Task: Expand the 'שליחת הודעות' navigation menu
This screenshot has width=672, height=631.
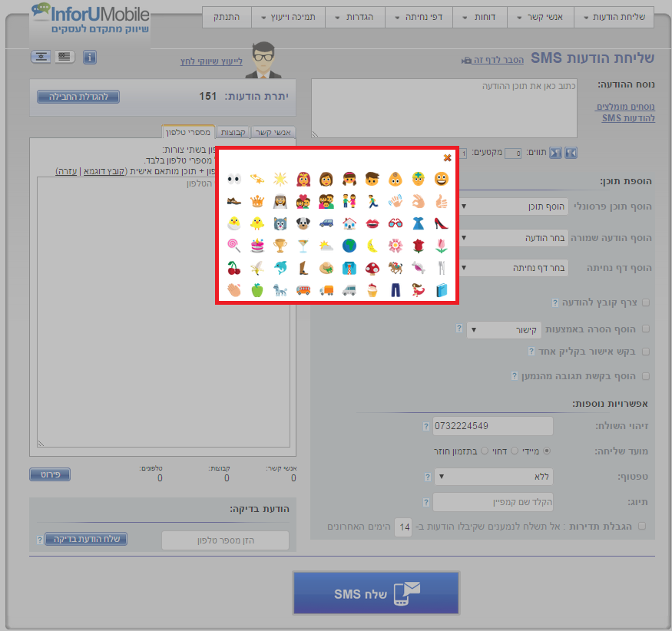Action: [614, 17]
